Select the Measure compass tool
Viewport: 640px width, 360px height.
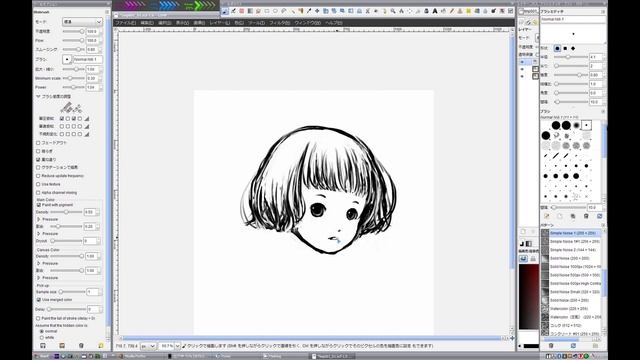(401, 11)
